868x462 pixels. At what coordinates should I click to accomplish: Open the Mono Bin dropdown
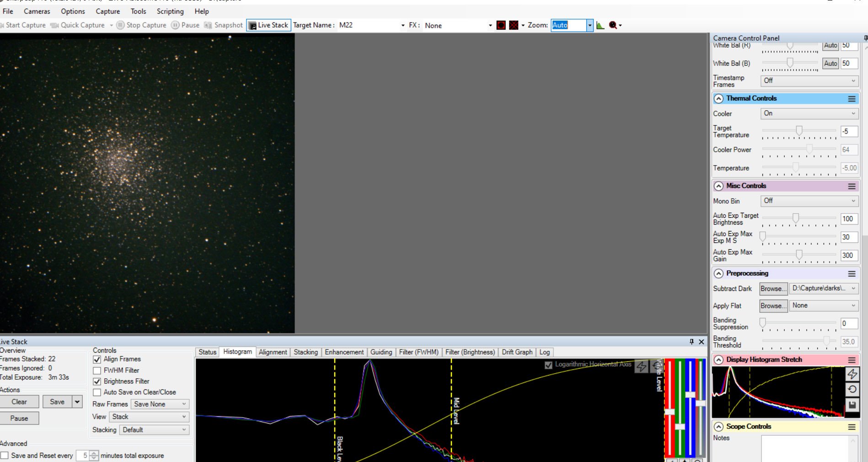click(809, 201)
